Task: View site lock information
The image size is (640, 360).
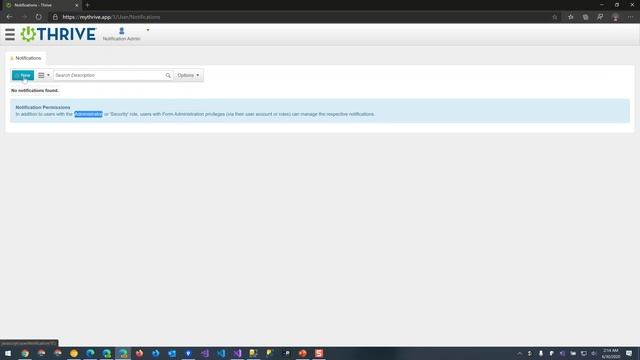Action: (x=55, y=17)
